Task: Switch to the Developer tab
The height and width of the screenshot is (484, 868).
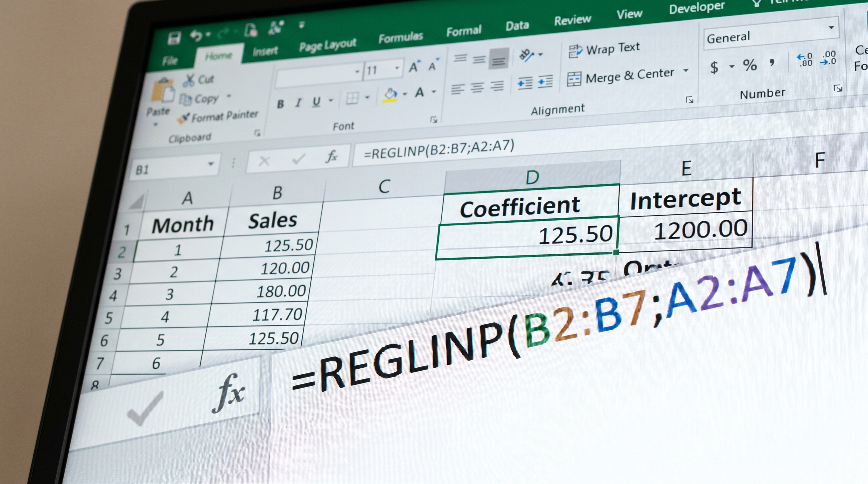Action: click(696, 8)
